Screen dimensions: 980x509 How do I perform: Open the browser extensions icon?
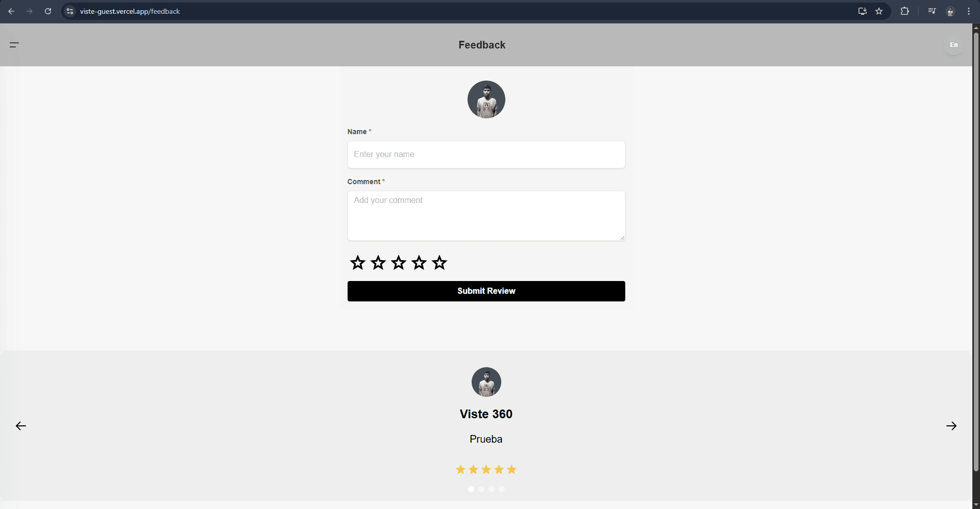click(904, 11)
